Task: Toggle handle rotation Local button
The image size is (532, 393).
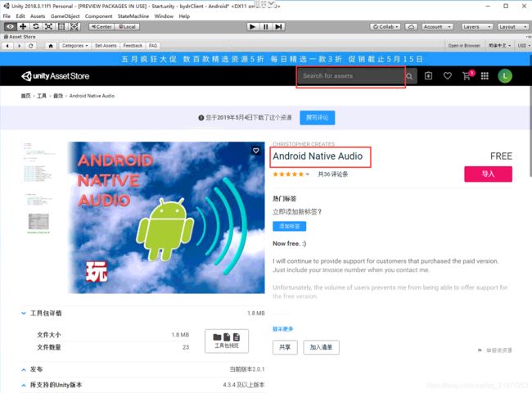Action: click(127, 27)
